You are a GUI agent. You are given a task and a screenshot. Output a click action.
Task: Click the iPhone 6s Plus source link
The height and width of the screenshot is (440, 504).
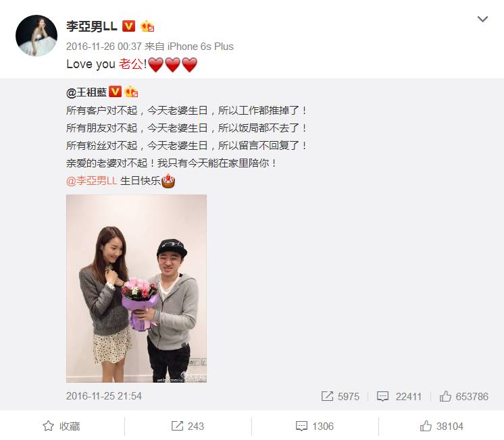point(200,47)
